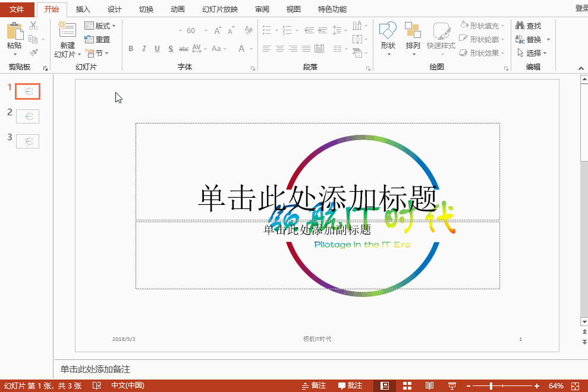The image size is (588, 392).
Task: Open the 选择 select dropdown
Action: [x=532, y=53]
